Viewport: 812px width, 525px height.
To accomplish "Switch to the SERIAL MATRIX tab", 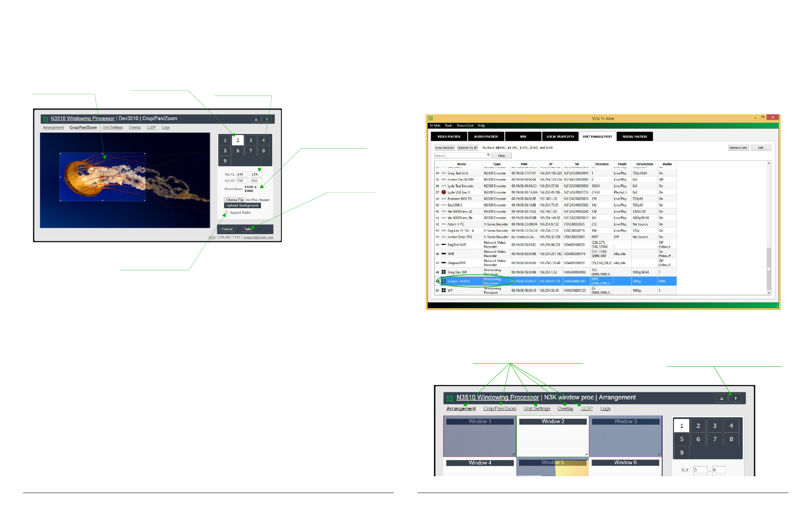I will [x=634, y=137].
